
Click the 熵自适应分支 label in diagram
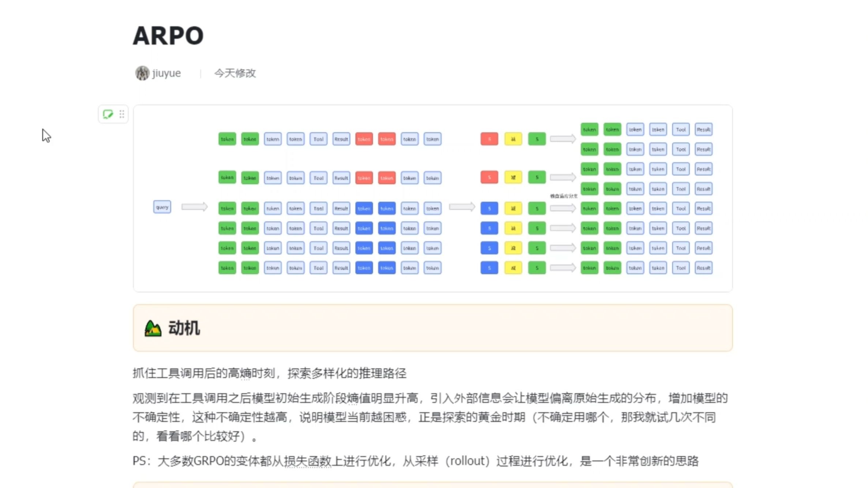[x=564, y=196]
